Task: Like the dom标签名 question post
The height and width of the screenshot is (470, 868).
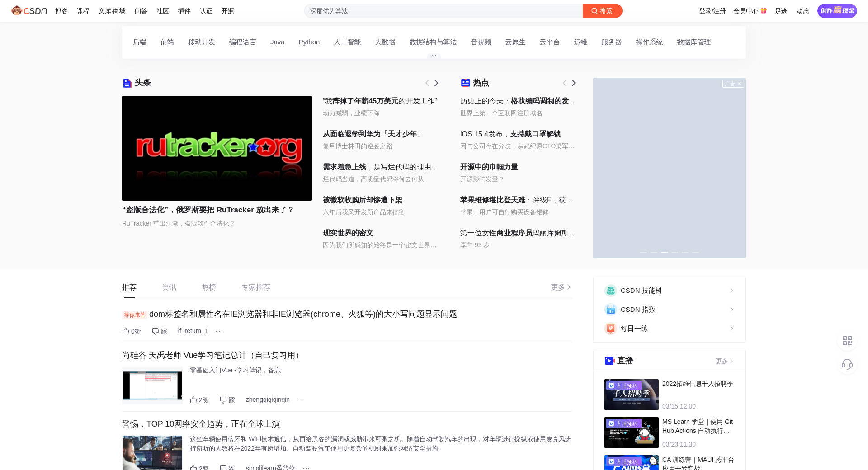Action: [x=131, y=331]
